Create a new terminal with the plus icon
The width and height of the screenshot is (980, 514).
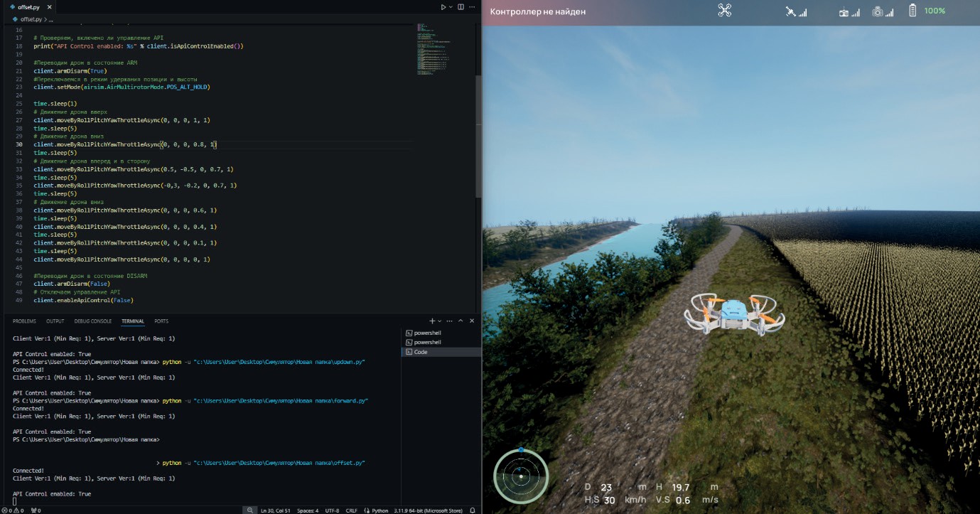432,321
